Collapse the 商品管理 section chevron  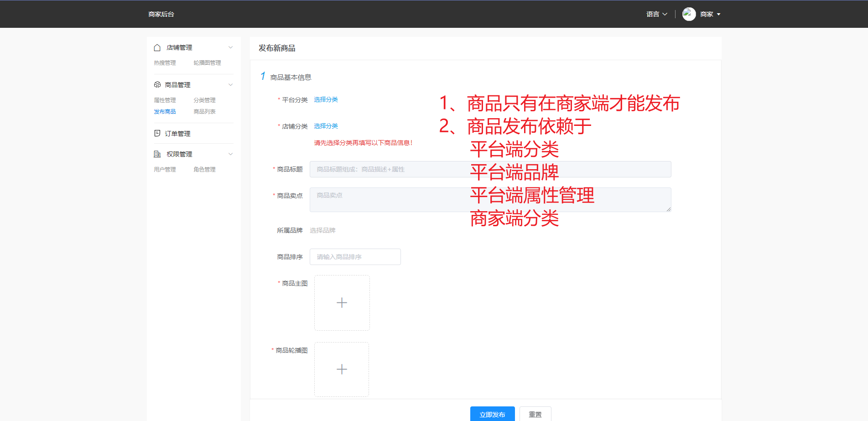point(231,84)
